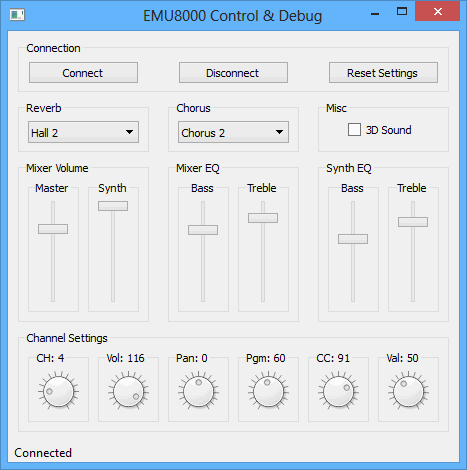
Task: Click the Vol: 116 dial knob
Action: tap(128, 391)
